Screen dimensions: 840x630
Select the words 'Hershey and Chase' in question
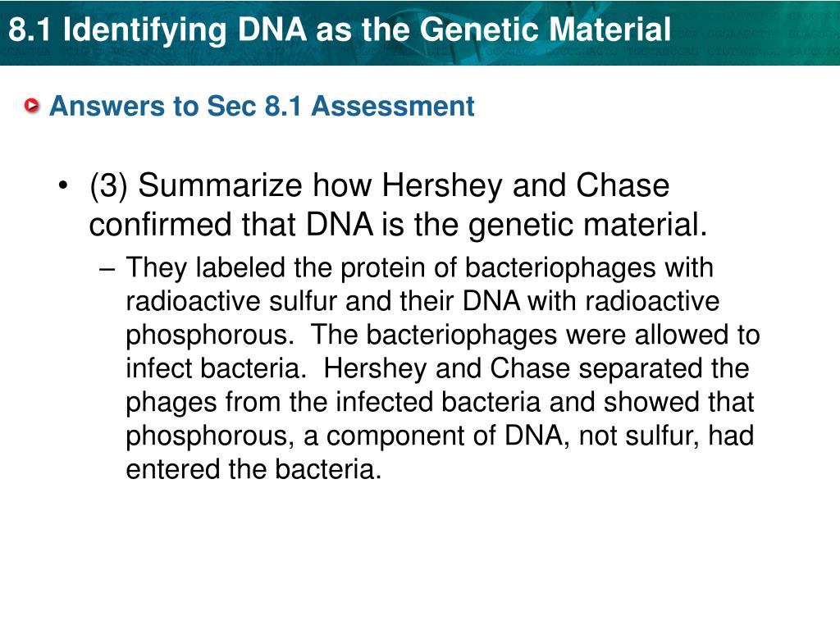pos(525,185)
